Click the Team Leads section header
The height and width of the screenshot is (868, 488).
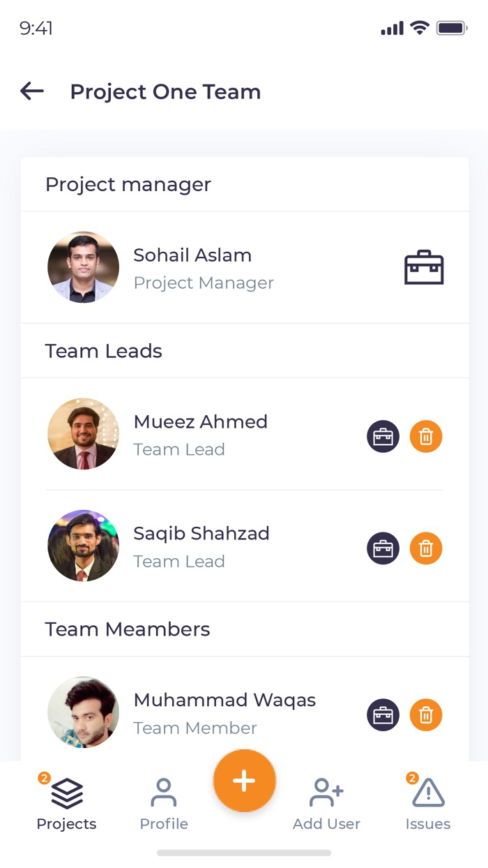[103, 351]
